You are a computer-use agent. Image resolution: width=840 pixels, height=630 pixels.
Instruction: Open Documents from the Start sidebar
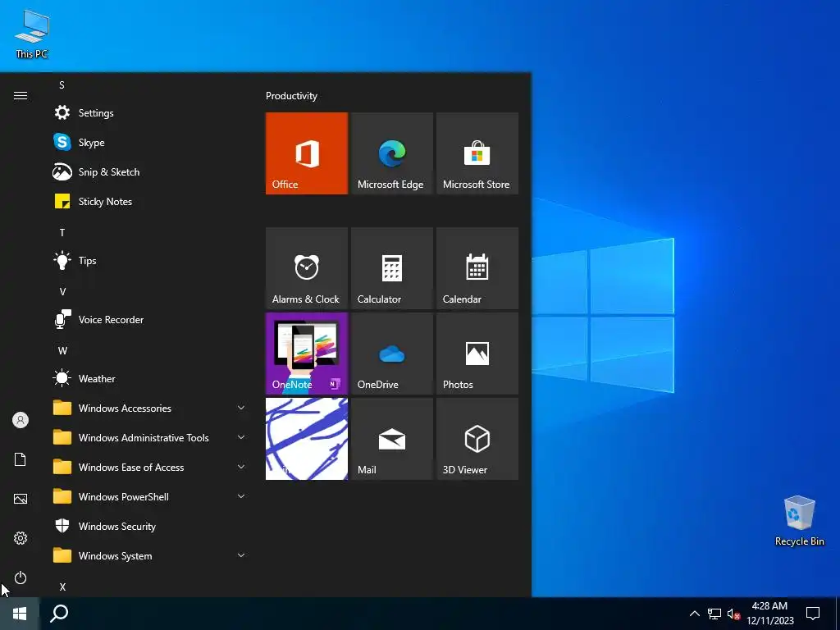tap(21, 459)
